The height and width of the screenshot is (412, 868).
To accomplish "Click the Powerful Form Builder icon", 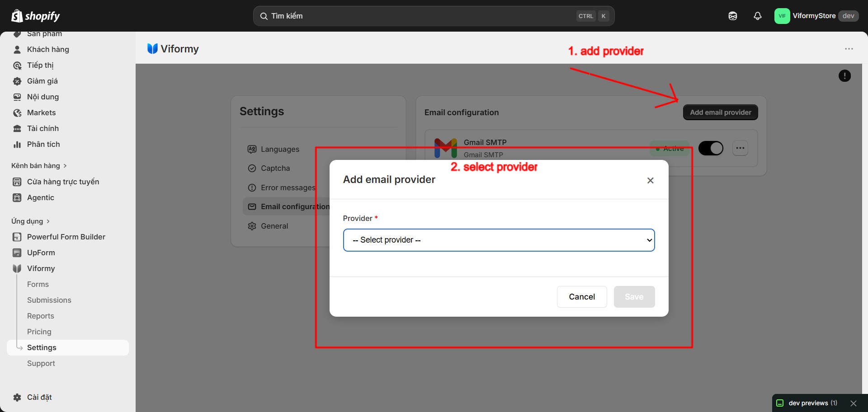I will (17, 237).
